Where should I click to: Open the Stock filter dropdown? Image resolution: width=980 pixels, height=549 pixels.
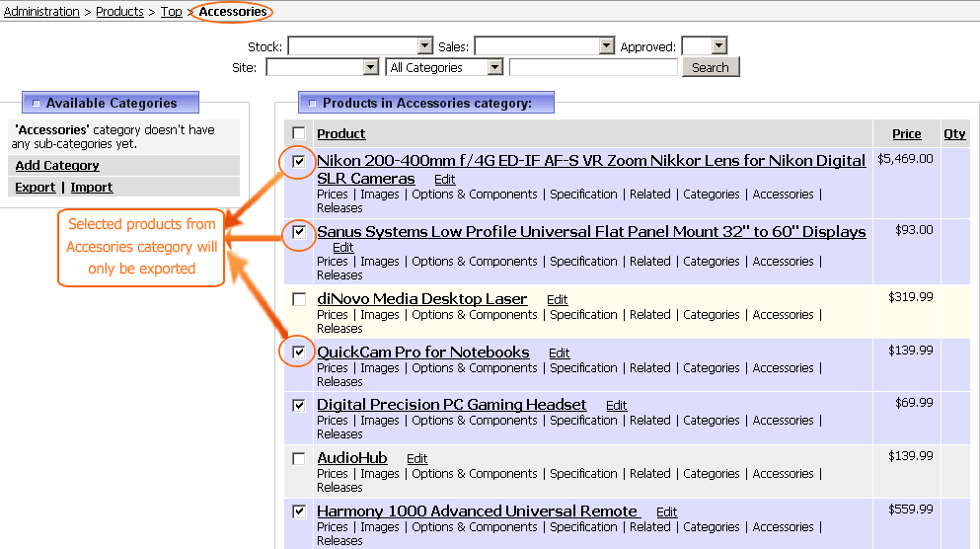[x=360, y=45]
